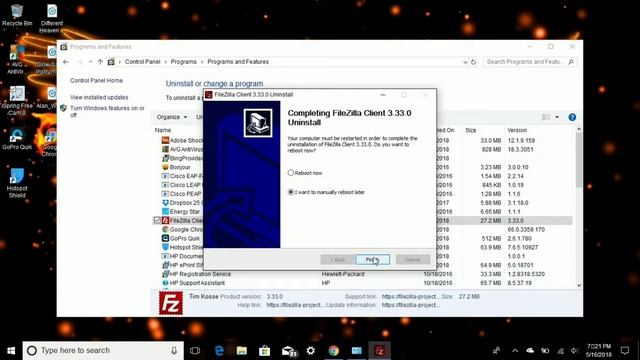Sort by Version column header
This screenshot has height=360, width=640.
pyautogui.click(x=517, y=130)
